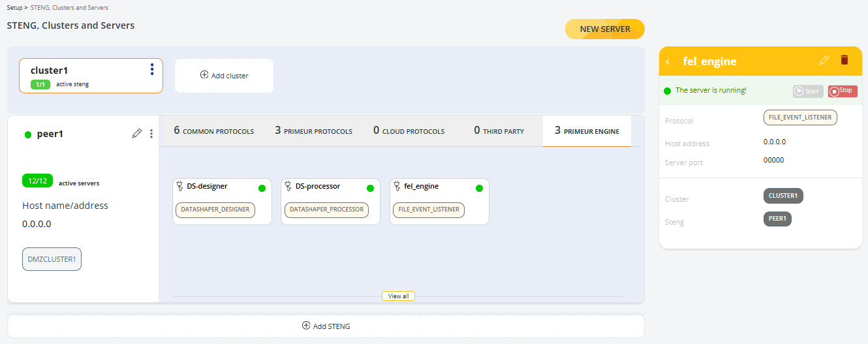Click Add cluster
The width and height of the screenshot is (868, 344).
coord(224,76)
